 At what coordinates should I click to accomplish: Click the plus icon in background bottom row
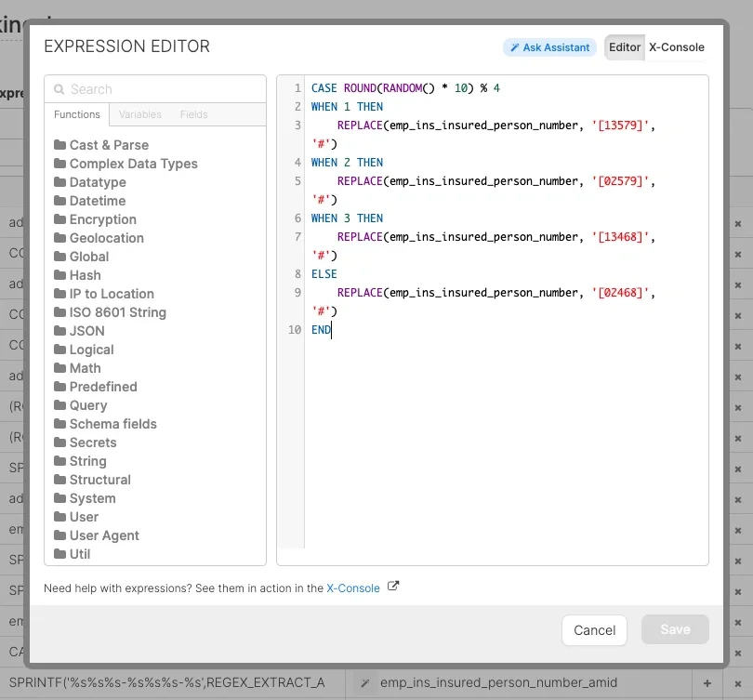[707, 683]
